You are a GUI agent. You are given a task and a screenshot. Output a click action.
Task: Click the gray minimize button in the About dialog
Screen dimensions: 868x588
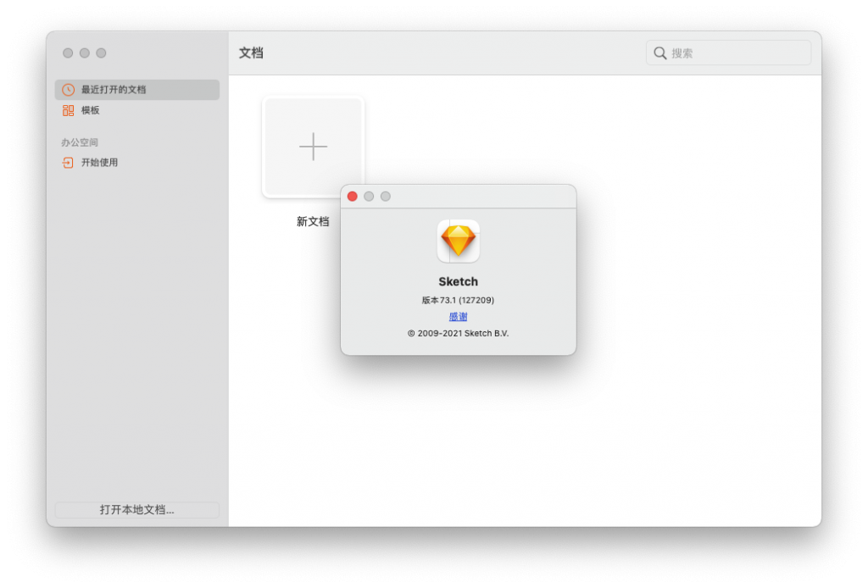[x=369, y=197]
